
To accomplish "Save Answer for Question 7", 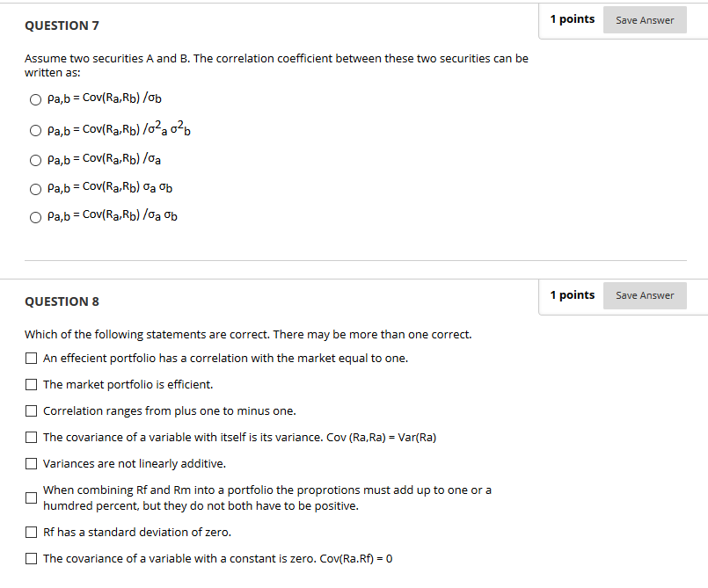I will click(645, 19).
